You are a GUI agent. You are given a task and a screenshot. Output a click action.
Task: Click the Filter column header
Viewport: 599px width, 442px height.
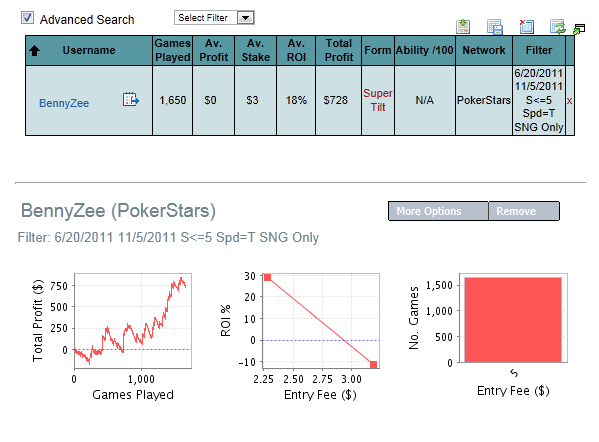[x=539, y=50]
